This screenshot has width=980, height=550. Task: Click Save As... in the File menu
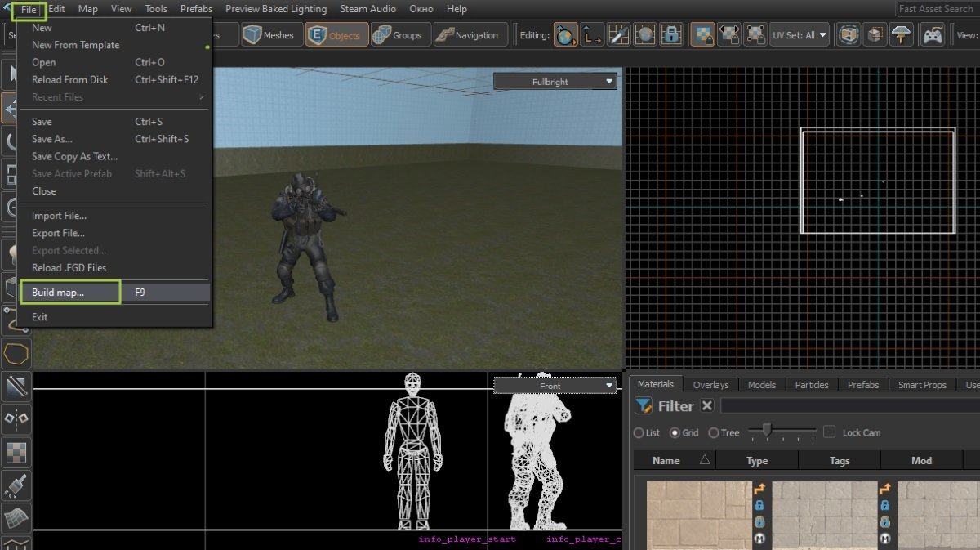(x=52, y=139)
